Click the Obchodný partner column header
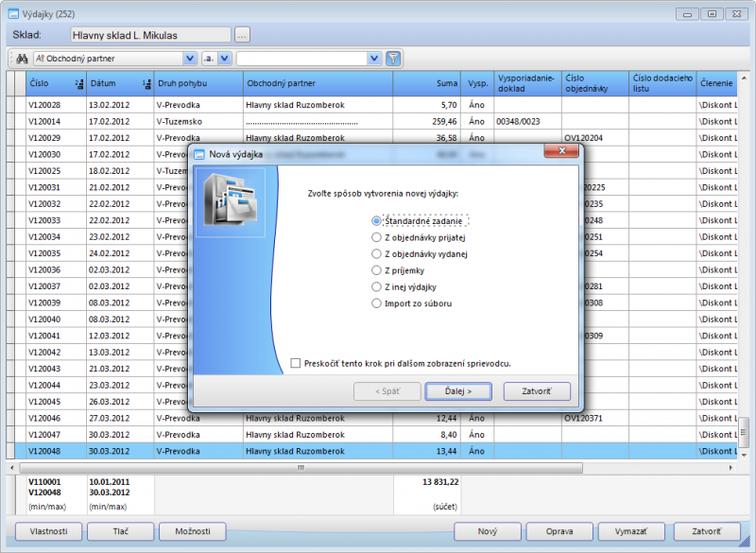Screen dimensions: 756x553 (318, 84)
